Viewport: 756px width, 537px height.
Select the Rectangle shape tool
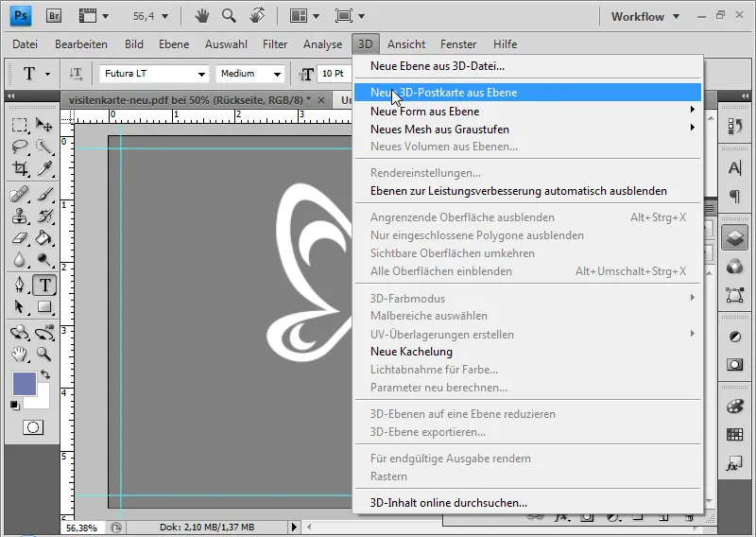pyautogui.click(x=43, y=306)
